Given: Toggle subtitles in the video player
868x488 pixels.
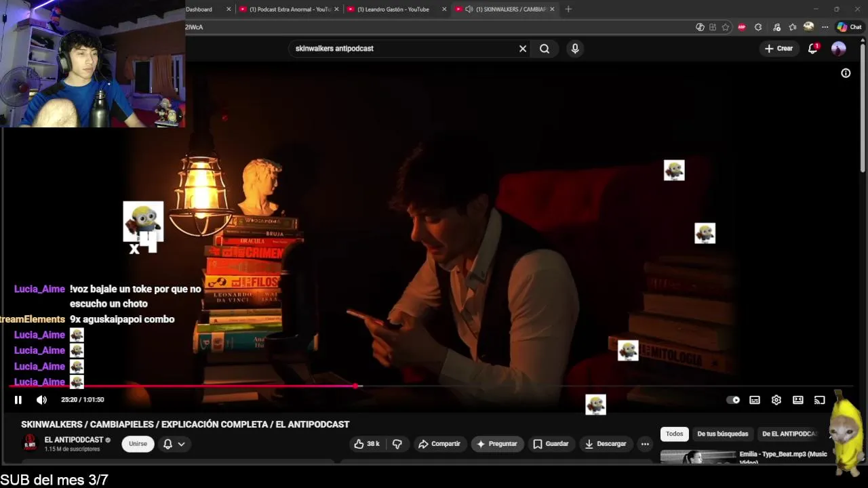Looking at the screenshot, I should [755, 400].
